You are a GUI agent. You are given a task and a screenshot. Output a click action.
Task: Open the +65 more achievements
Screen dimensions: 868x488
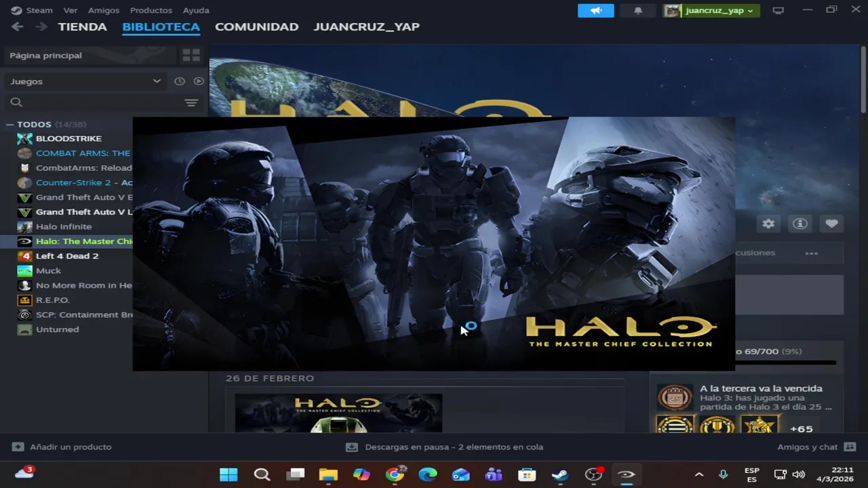802,429
